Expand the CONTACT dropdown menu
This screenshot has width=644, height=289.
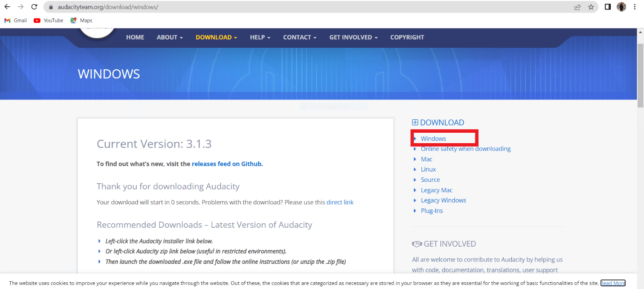300,37
